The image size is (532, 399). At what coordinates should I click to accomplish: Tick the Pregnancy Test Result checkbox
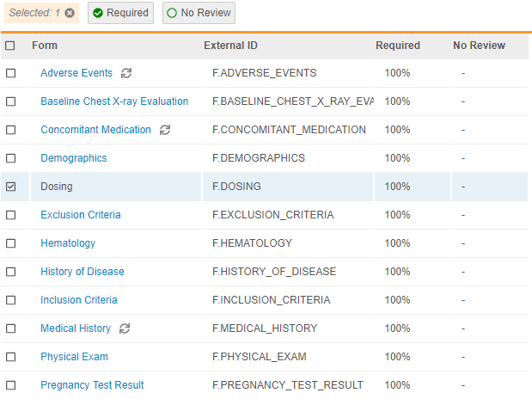pos(10,385)
